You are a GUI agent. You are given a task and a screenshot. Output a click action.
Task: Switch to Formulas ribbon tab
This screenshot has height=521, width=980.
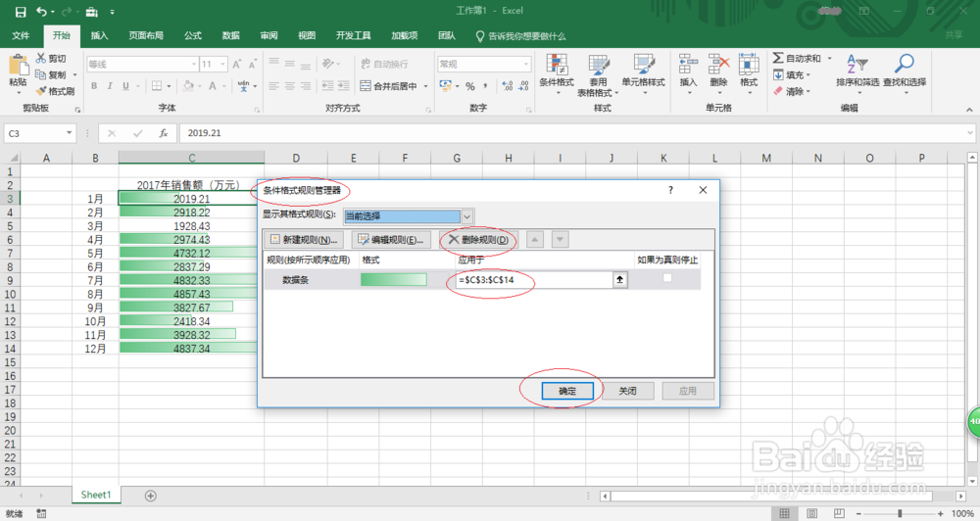(192, 35)
